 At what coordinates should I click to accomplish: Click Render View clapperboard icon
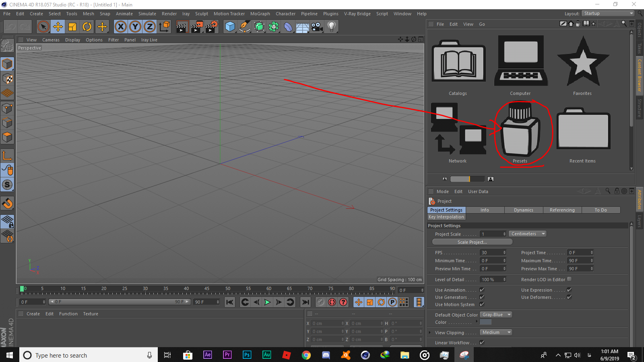182,27
